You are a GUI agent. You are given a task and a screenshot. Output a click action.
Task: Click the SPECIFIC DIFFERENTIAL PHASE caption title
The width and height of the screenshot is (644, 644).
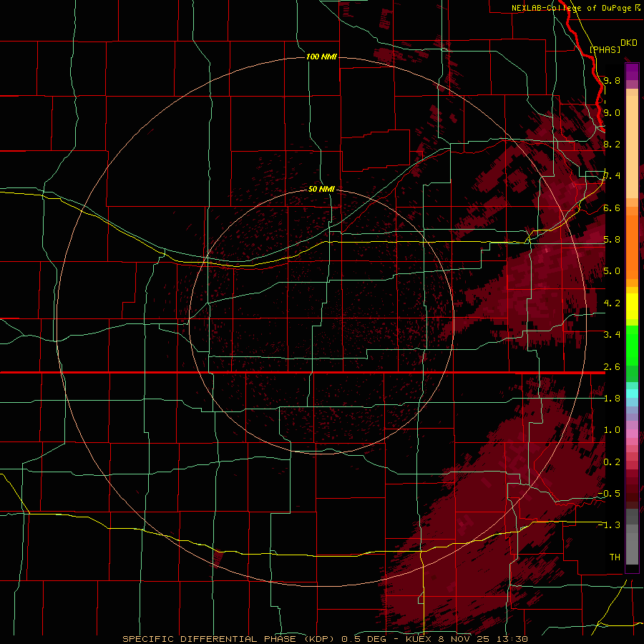tap(209, 639)
